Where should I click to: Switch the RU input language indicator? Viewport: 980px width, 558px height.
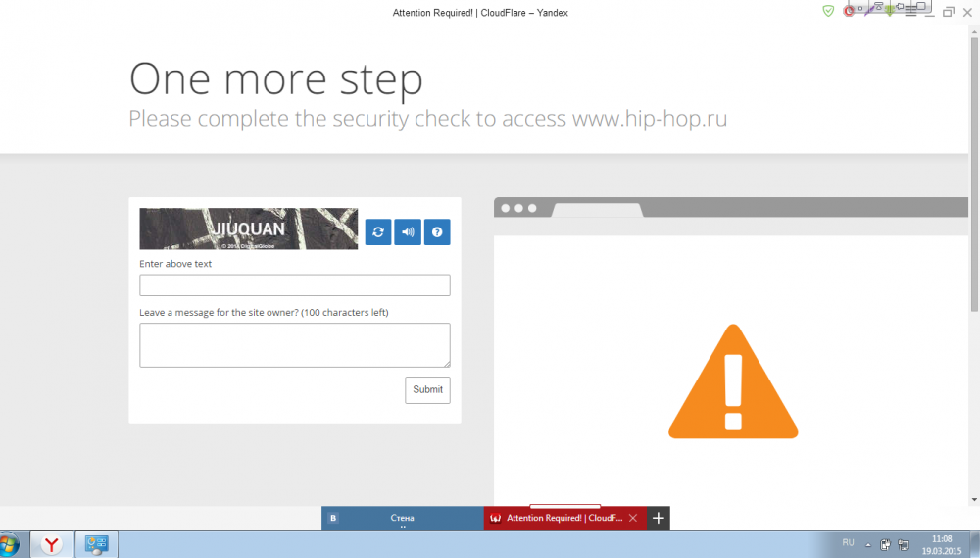pos(848,543)
